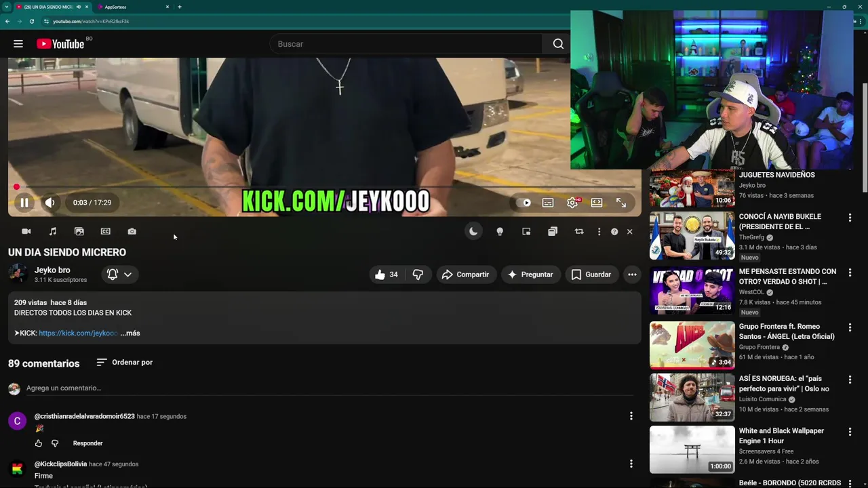Image resolution: width=868 pixels, height=488 pixels.
Task: Mute the video volume speaker icon
Action: (50, 203)
